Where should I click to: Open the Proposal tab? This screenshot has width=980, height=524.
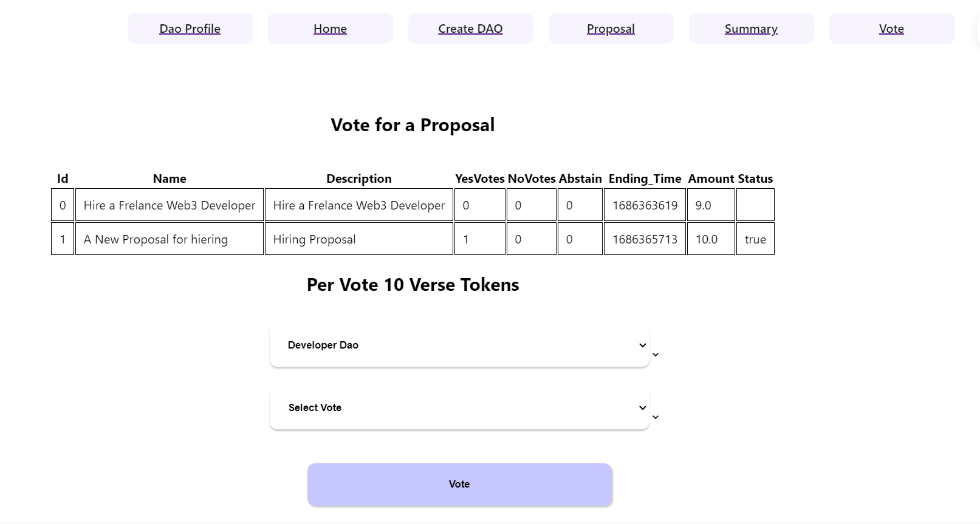[611, 29]
